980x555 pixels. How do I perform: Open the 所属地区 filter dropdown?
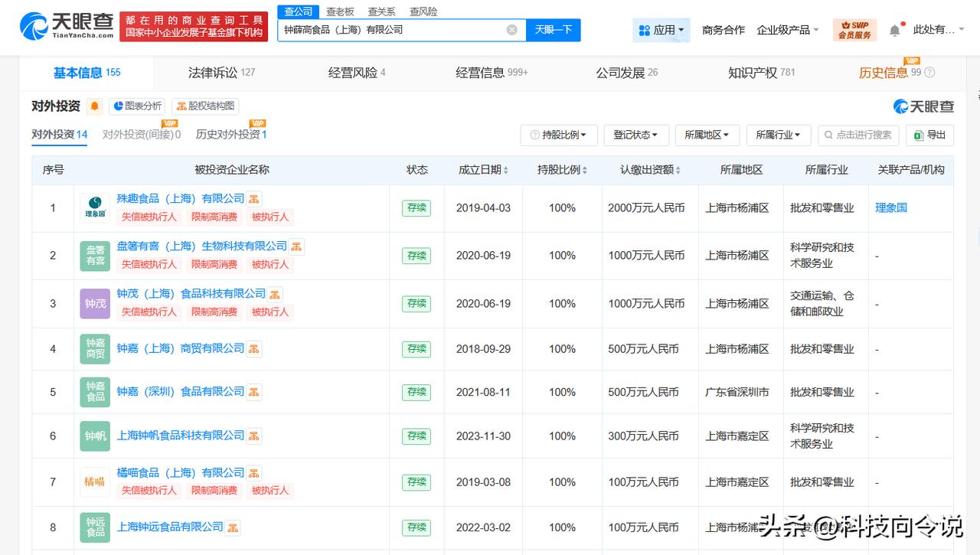click(x=707, y=135)
